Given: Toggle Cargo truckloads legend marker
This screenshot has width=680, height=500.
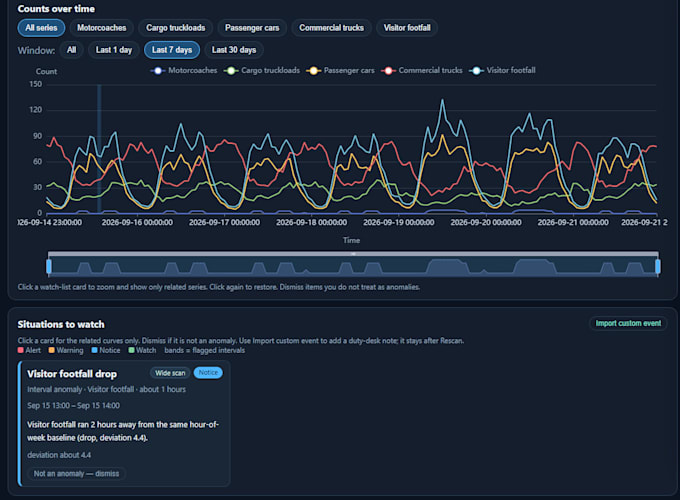Looking at the screenshot, I should [x=231, y=71].
